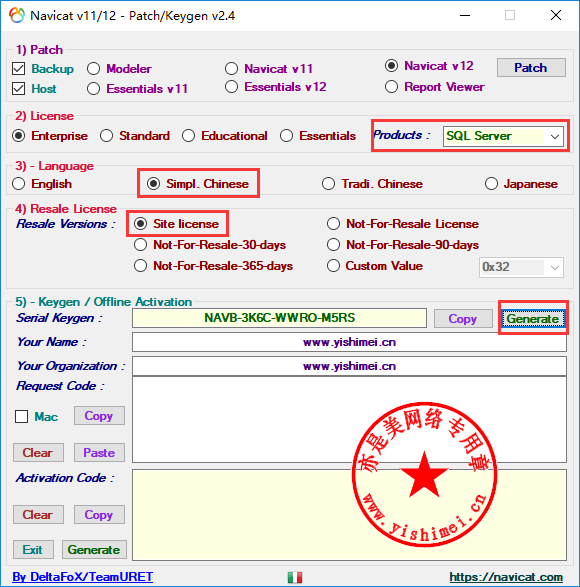The image size is (580, 587).
Task: Minimize the keygen window
Action: pyautogui.click(x=465, y=15)
